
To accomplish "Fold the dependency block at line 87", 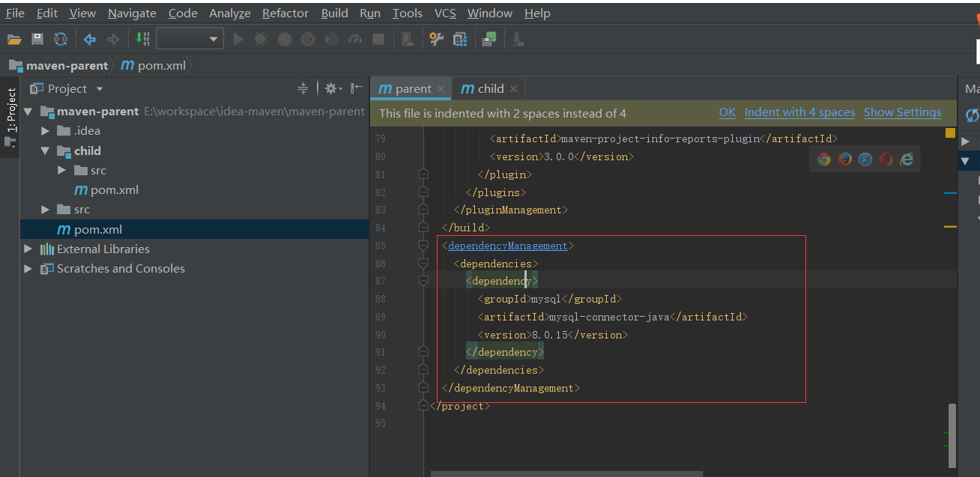I will (x=423, y=281).
